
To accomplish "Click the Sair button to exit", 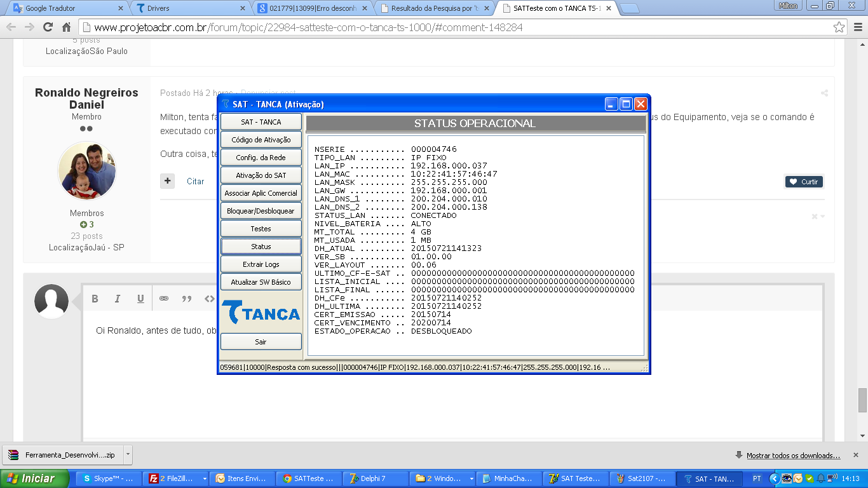I will 261,342.
